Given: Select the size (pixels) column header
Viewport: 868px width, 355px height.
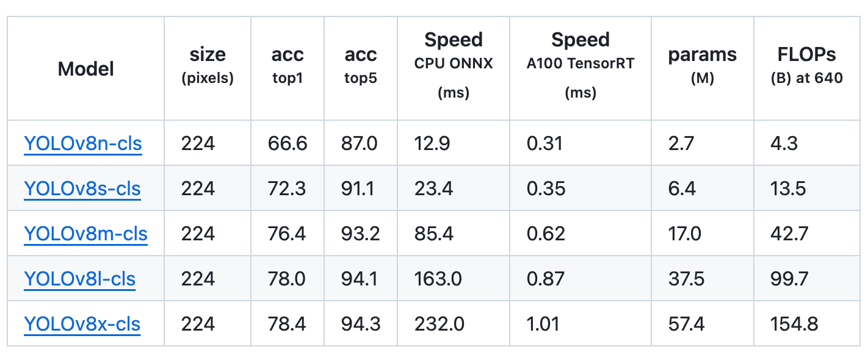Looking at the screenshot, I should (208, 66).
